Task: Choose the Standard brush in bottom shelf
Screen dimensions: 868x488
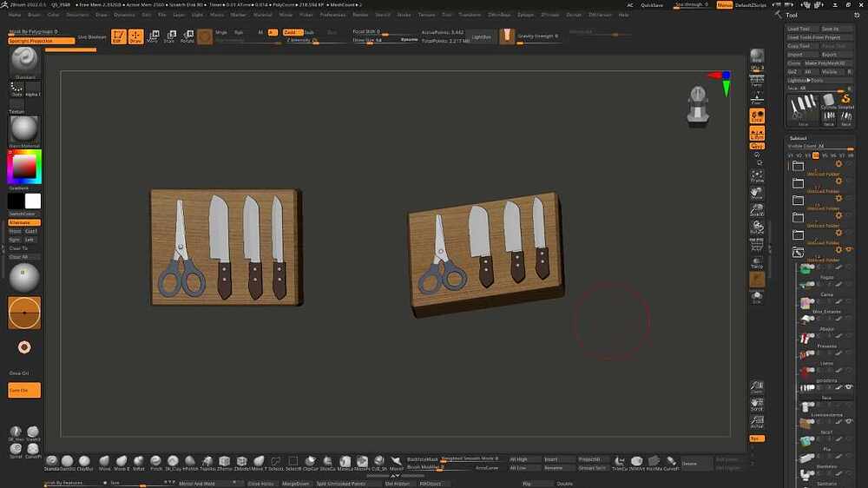Action: click(x=51, y=462)
